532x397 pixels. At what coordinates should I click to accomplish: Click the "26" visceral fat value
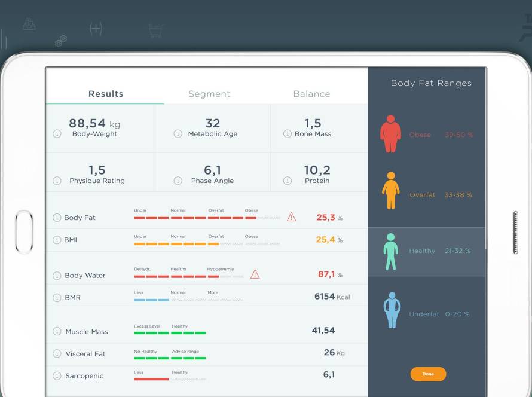tap(329, 353)
